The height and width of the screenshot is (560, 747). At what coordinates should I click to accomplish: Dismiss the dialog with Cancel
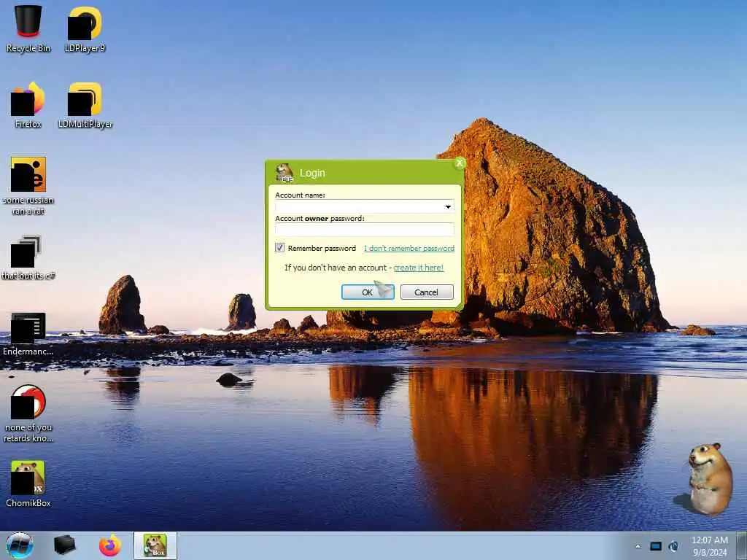(x=427, y=292)
